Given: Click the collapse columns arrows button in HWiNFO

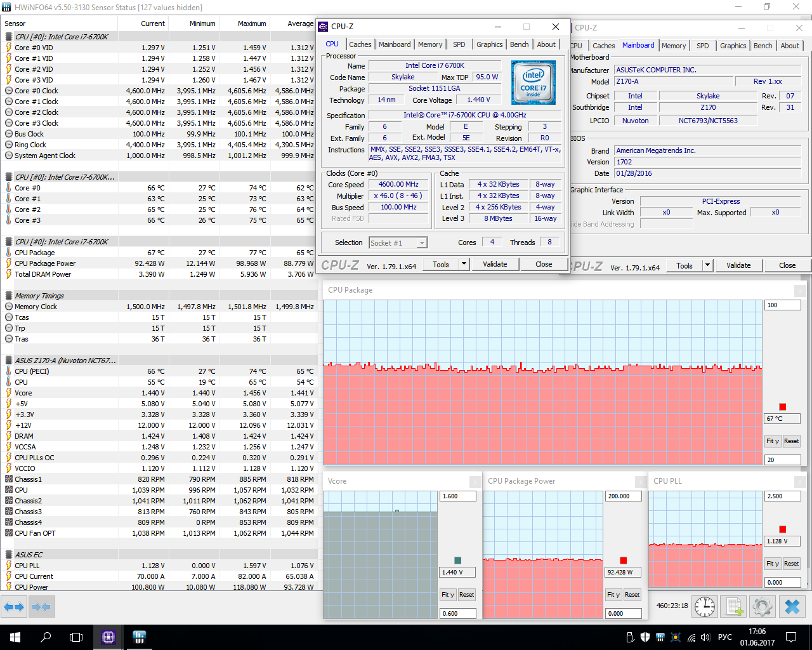Looking at the screenshot, I should [x=41, y=607].
